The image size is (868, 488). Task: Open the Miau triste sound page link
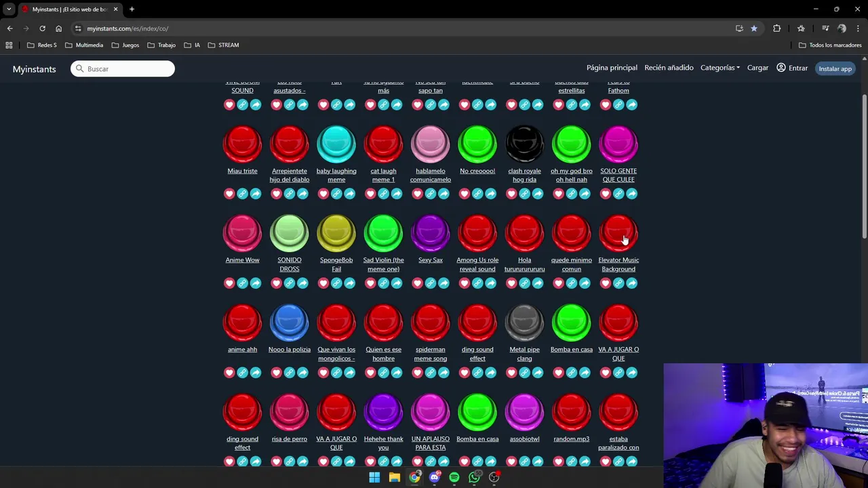(x=242, y=171)
